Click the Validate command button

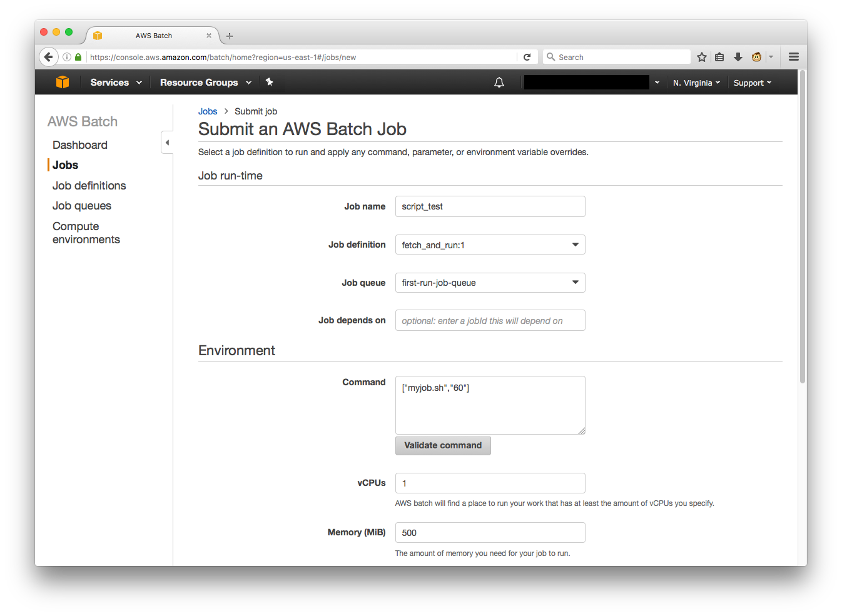click(x=443, y=445)
